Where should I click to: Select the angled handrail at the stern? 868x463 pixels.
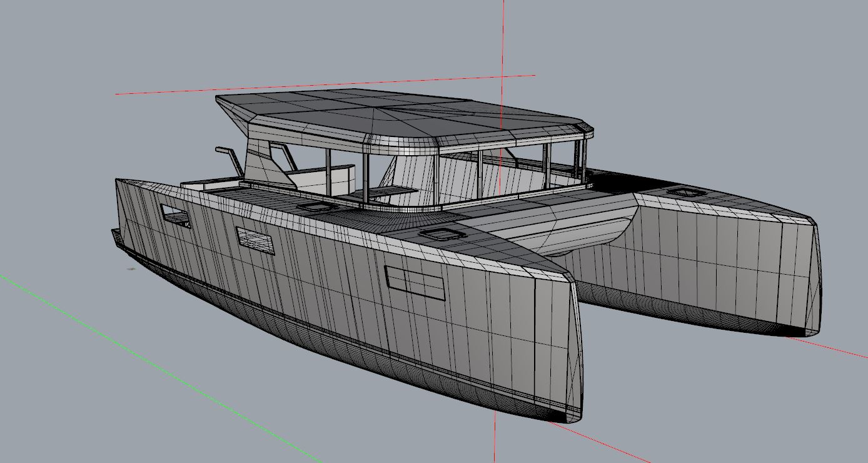tap(231, 160)
